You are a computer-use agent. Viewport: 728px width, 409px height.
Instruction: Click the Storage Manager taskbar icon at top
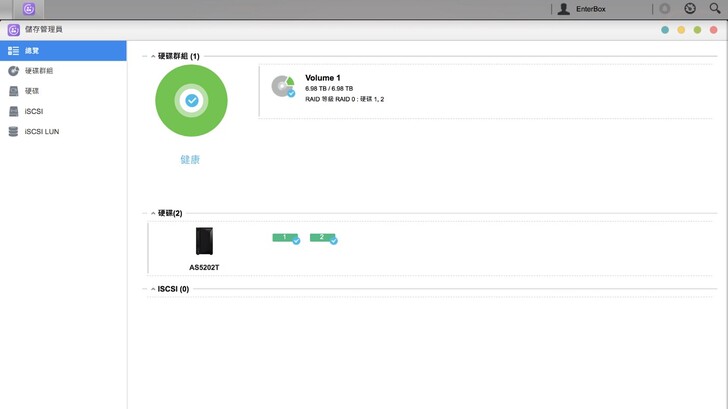pyautogui.click(x=29, y=9)
